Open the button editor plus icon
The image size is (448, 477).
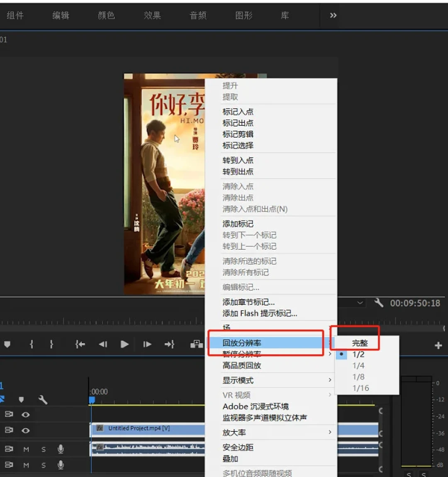438,345
